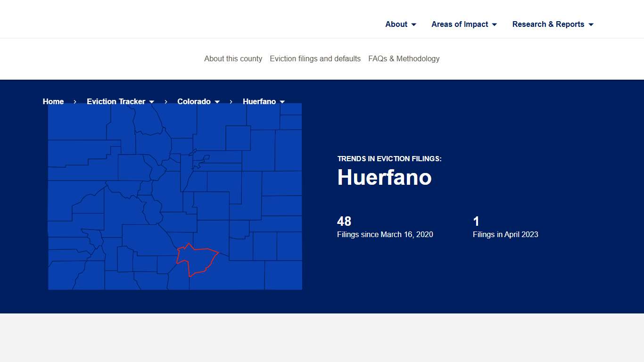The height and width of the screenshot is (362, 644).
Task: Click the caret arrow next to About
Action: point(414,25)
